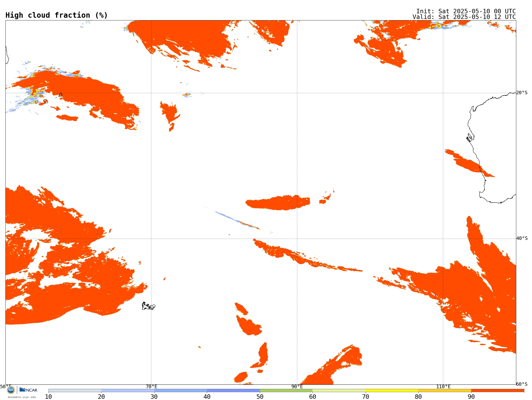This screenshot has width=532, height=400.
Task: Click the colorbar tick label 40
Action: click(x=207, y=397)
